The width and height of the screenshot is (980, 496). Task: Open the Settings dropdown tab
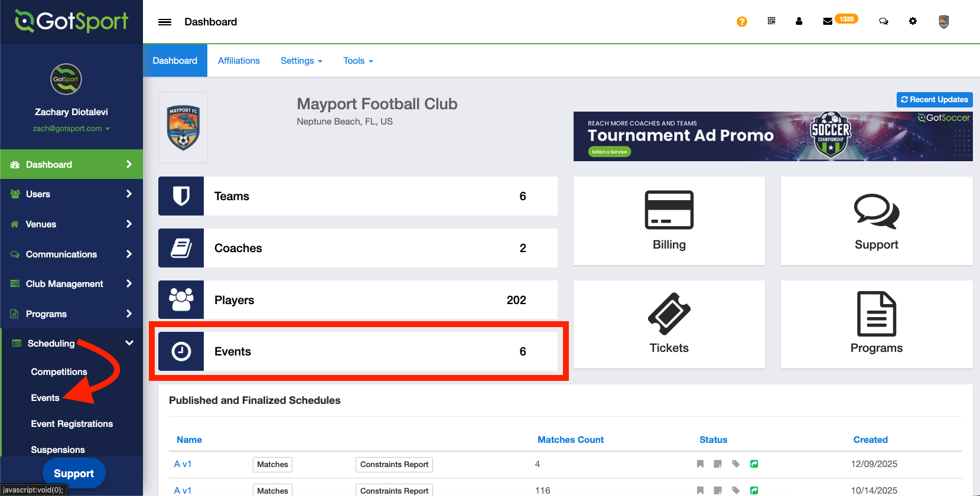pyautogui.click(x=301, y=61)
